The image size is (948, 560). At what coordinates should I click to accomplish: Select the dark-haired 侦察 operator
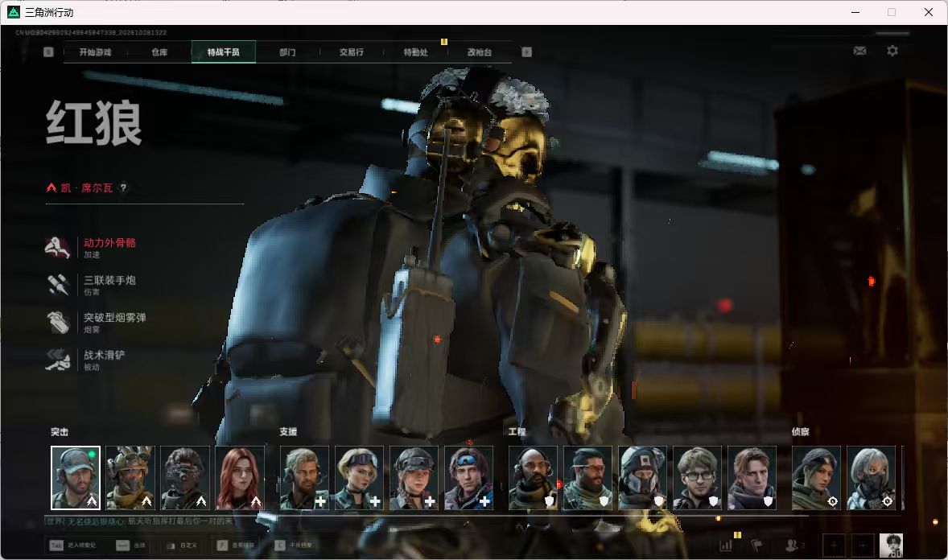816,478
